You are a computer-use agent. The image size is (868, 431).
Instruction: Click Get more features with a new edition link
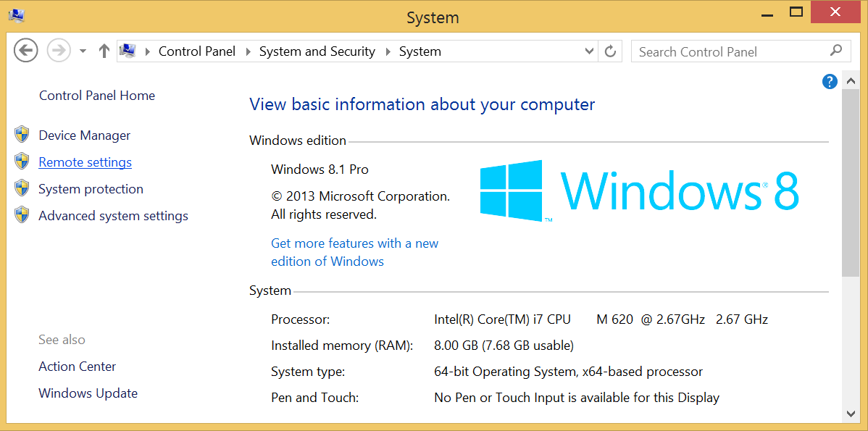coord(354,252)
